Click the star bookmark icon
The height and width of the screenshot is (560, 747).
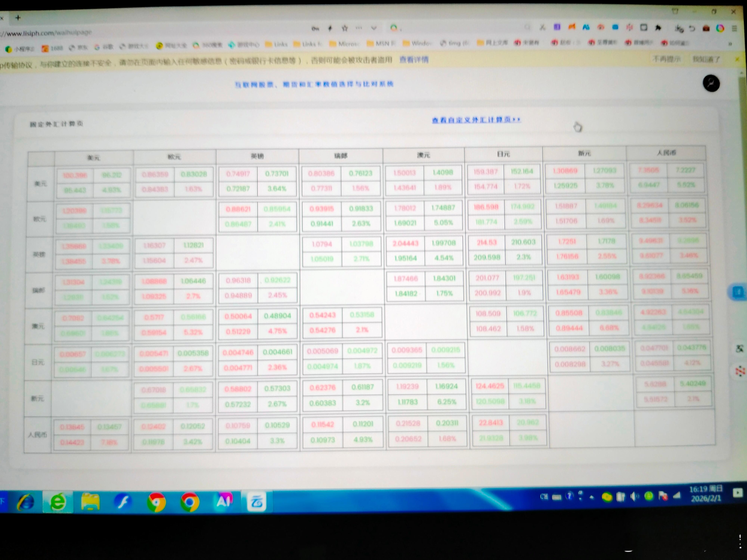(344, 28)
